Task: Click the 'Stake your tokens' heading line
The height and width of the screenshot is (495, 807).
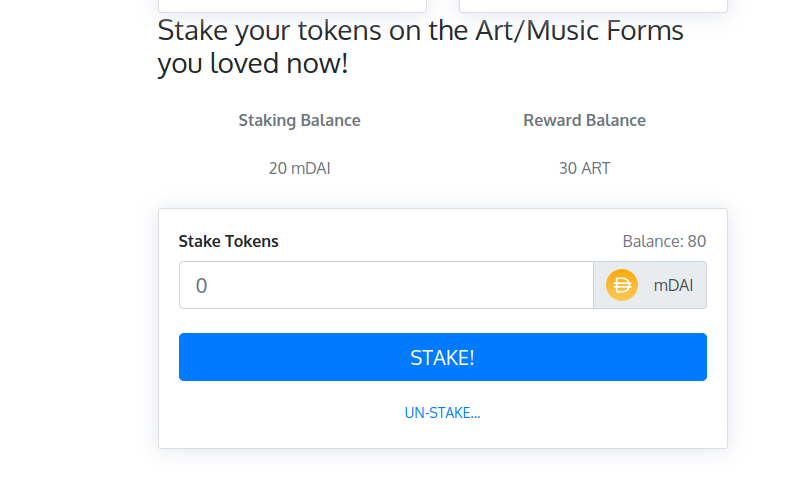Action: click(420, 30)
